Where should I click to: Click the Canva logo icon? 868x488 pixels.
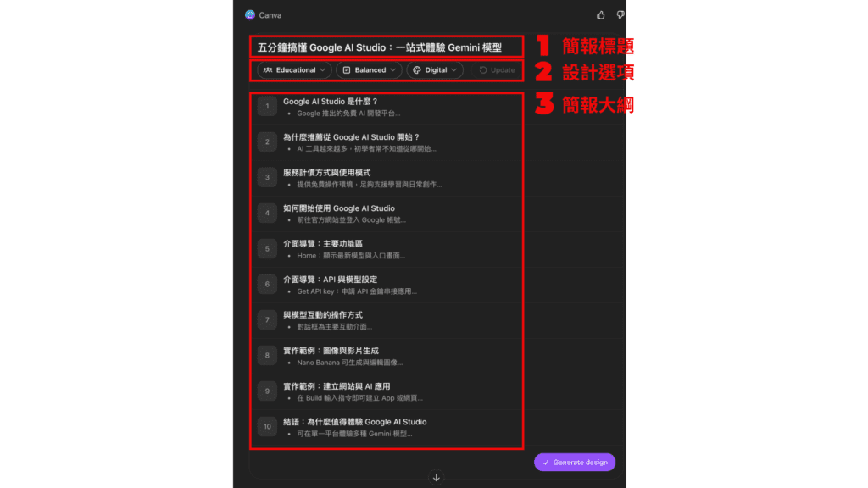pos(250,14)
